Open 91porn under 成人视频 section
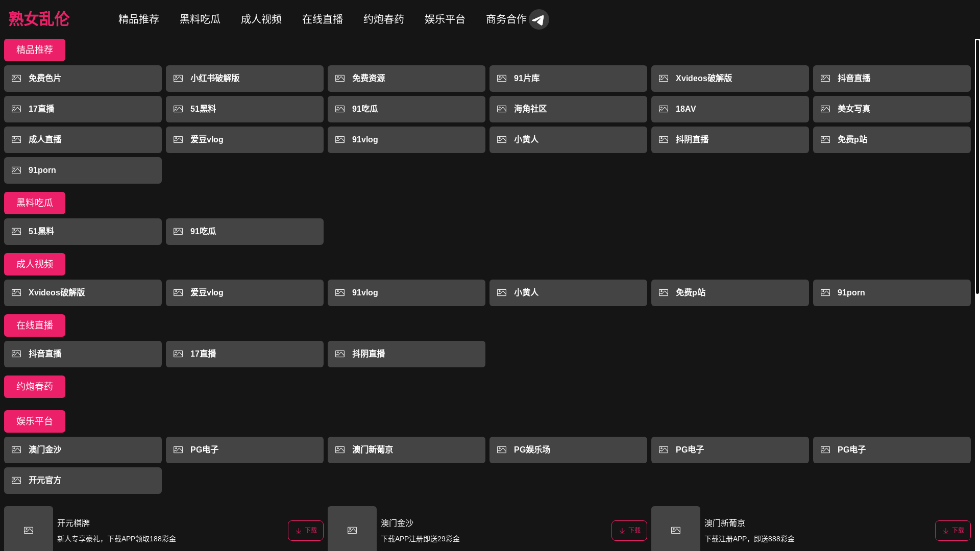 [892, 293]
